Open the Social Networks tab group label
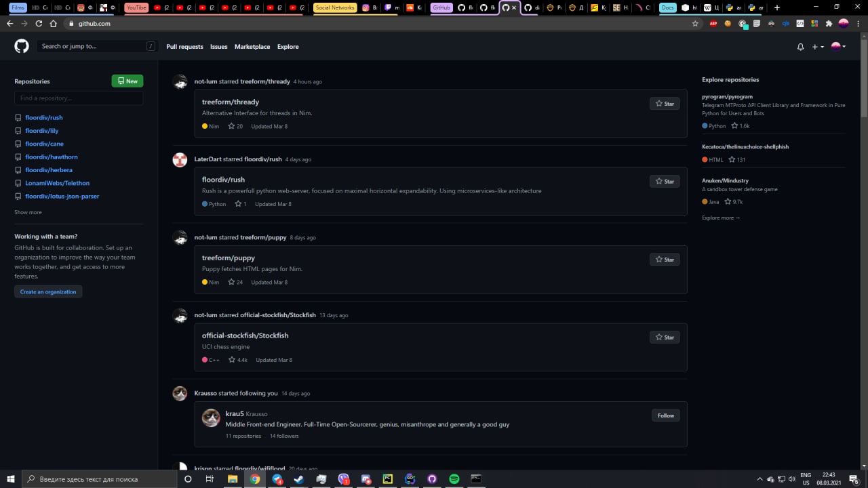 coord(335,7)
